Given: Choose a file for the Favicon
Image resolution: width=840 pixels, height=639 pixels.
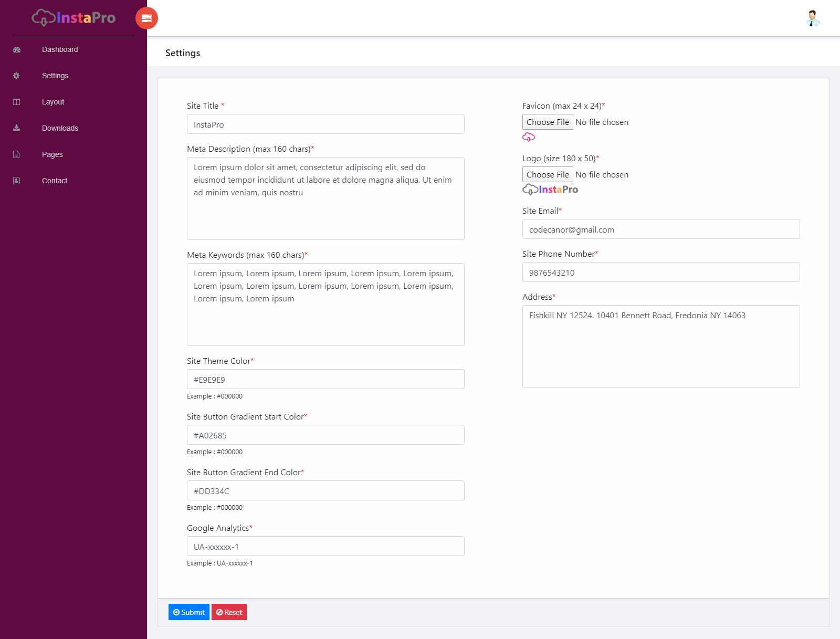Looking at the screenshot, I should pos(548,122).
